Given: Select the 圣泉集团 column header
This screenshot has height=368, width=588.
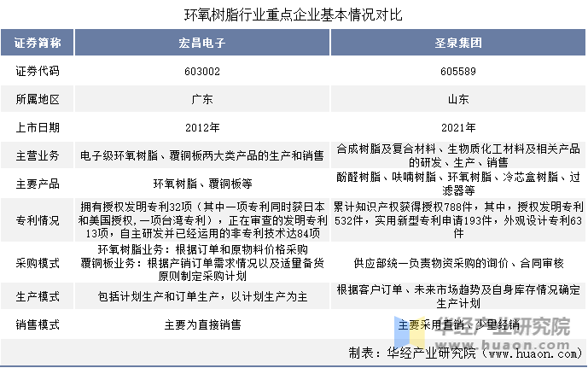Looking at the screenshot, I should coord(458,43).
